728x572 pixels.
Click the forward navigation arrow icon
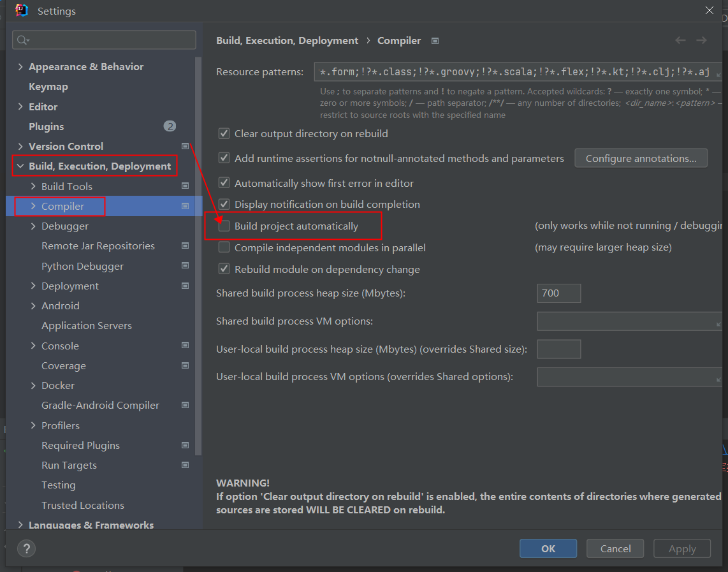pos(701,40)
